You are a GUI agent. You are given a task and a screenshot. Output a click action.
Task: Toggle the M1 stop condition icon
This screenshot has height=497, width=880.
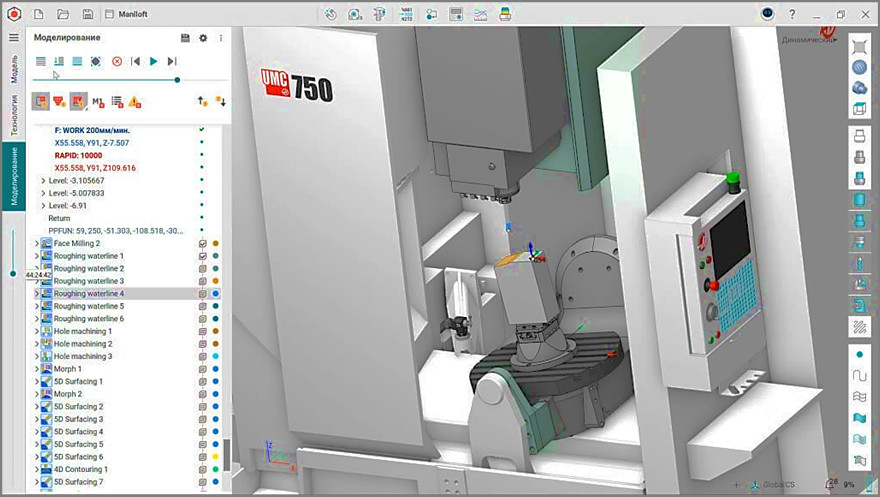[98, 102]
